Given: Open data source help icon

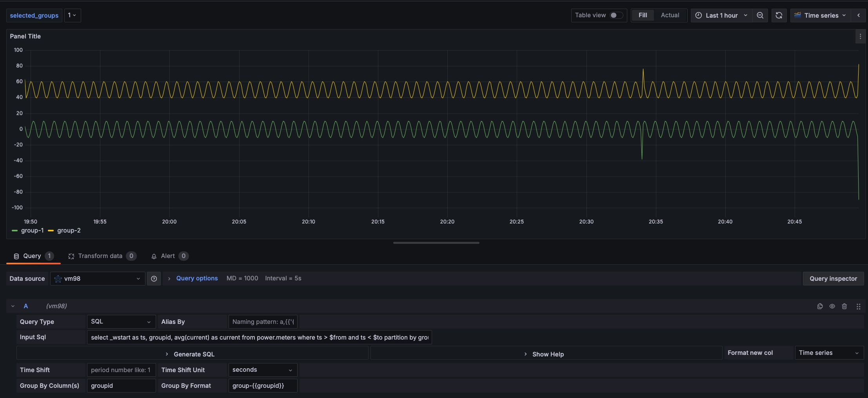Looking at the screenshot, I should (x=154, y=279).
